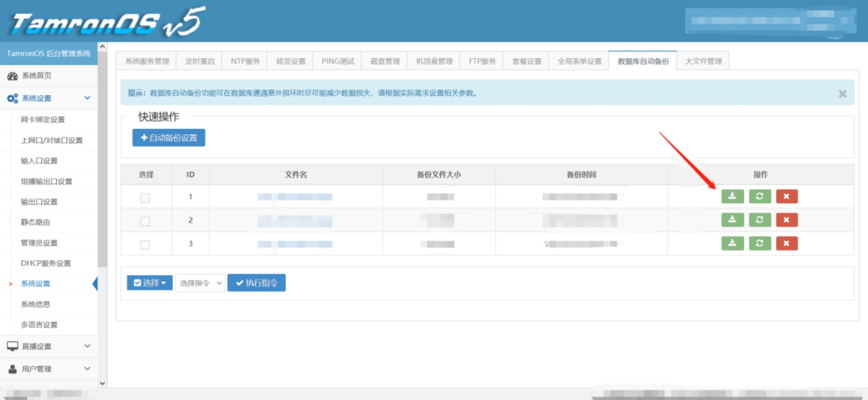
Task: Open the FTP服务 tab
Action: coord(482,61)
